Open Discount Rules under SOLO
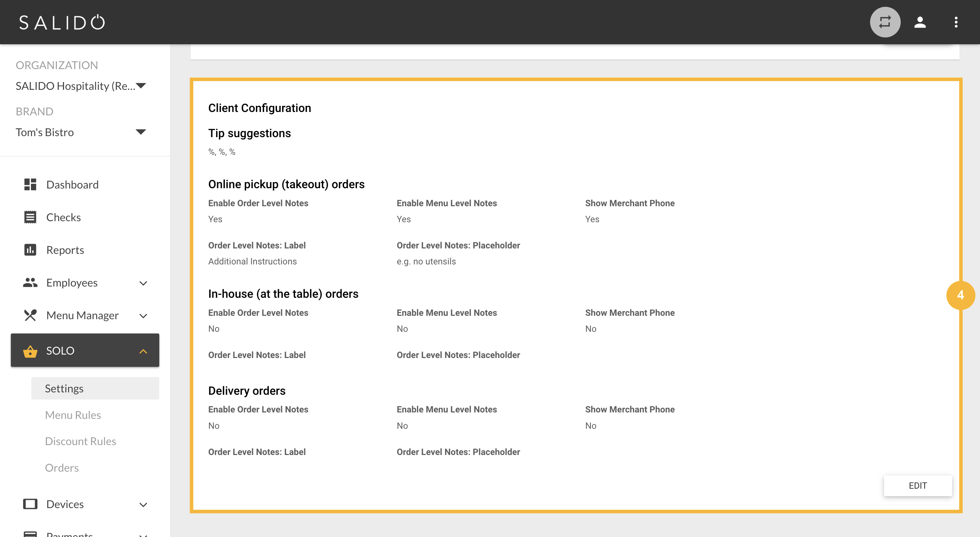This screenshot has width=980, height=537. tap(81, 441)
